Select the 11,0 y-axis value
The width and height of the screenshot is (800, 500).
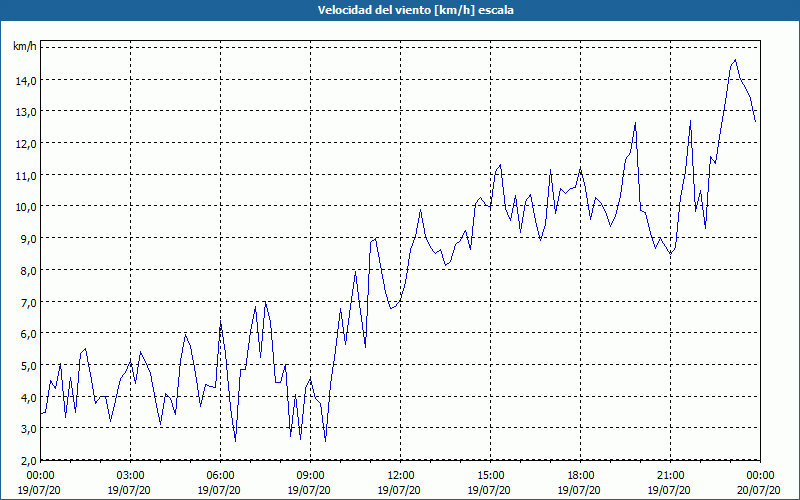pos(27,176)
